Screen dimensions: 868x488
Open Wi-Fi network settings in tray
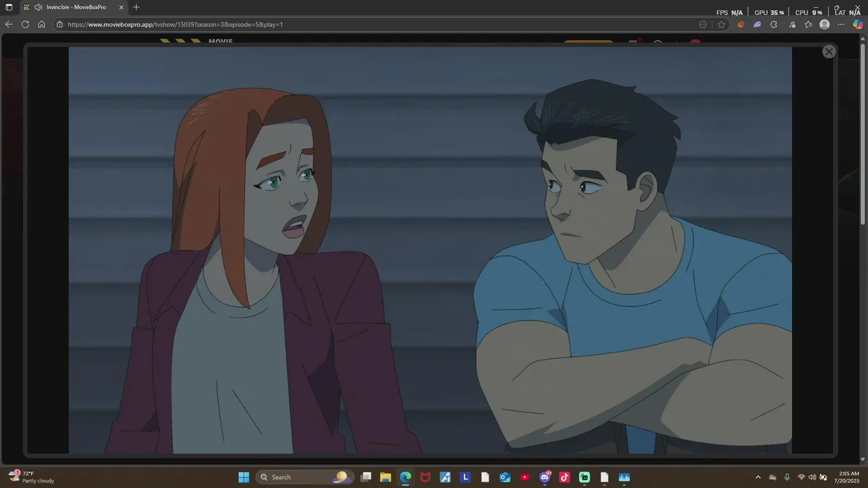(x=802, y=477)
